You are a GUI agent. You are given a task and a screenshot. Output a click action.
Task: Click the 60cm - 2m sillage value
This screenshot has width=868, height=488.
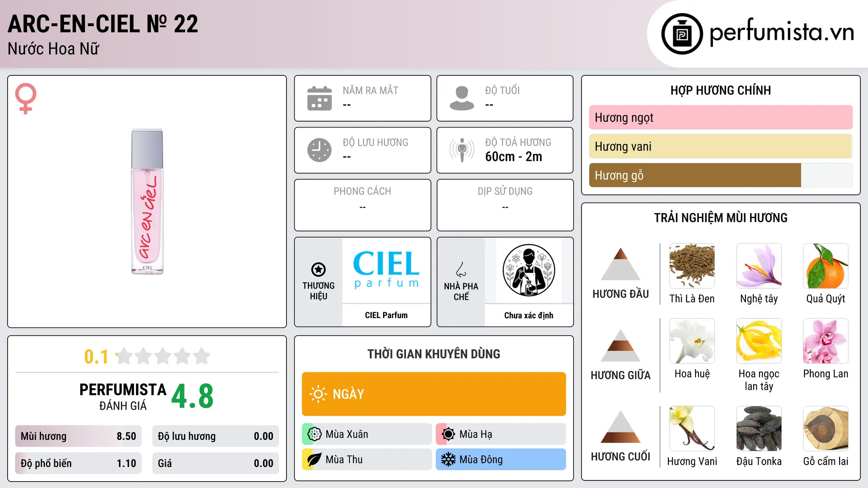click(x=514, y=157)
